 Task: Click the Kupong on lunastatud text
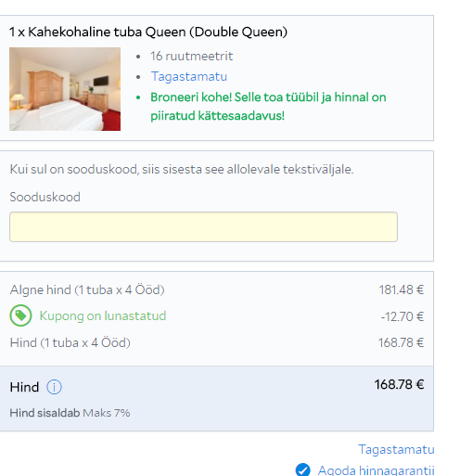[103, 316]
